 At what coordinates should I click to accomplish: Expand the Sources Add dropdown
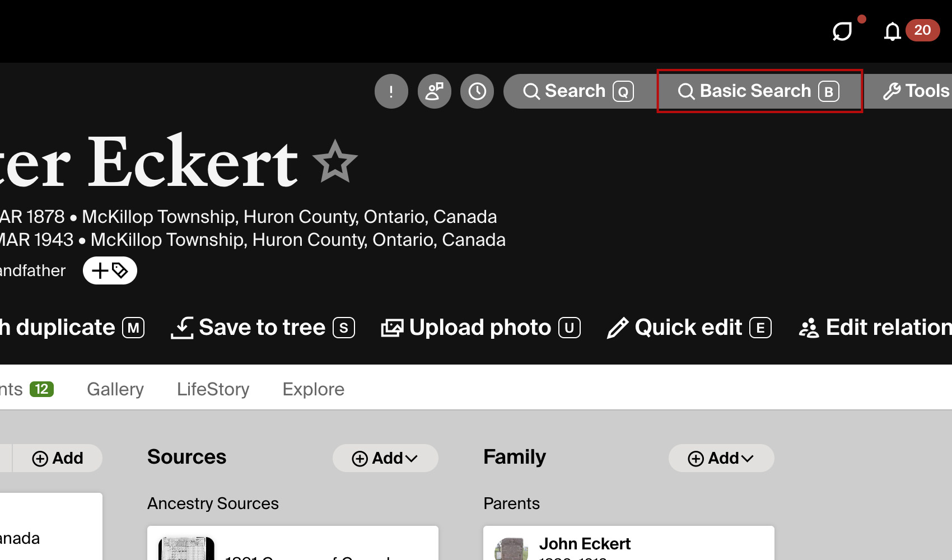(x=385, y=458)
